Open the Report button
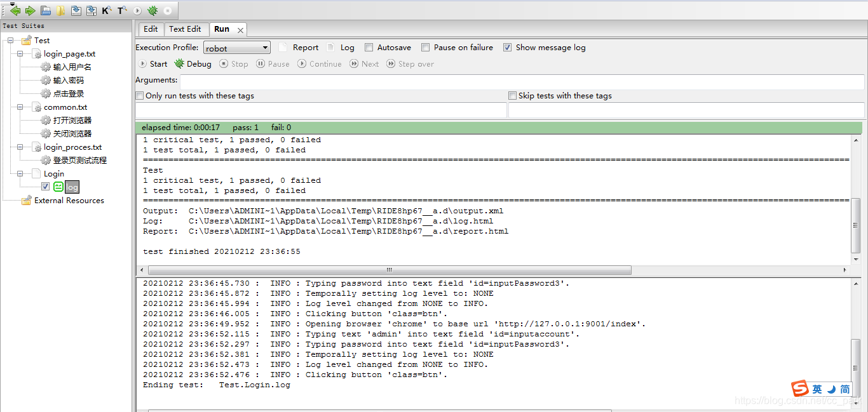868x412 pixels. 299,48
